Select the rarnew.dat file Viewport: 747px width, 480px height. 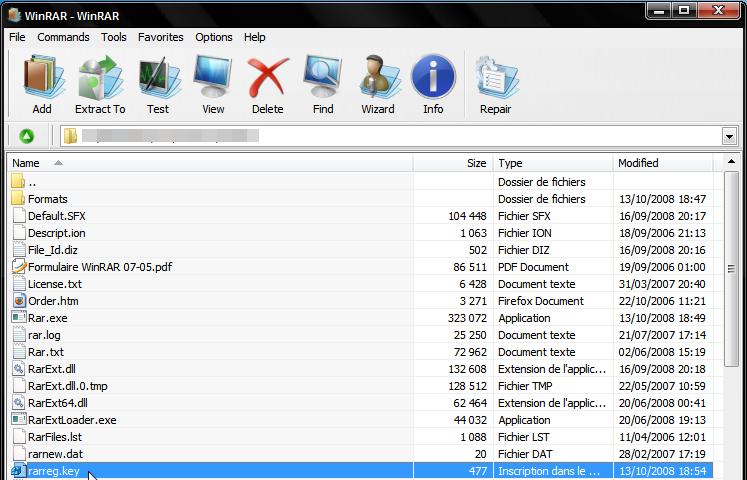55,454
